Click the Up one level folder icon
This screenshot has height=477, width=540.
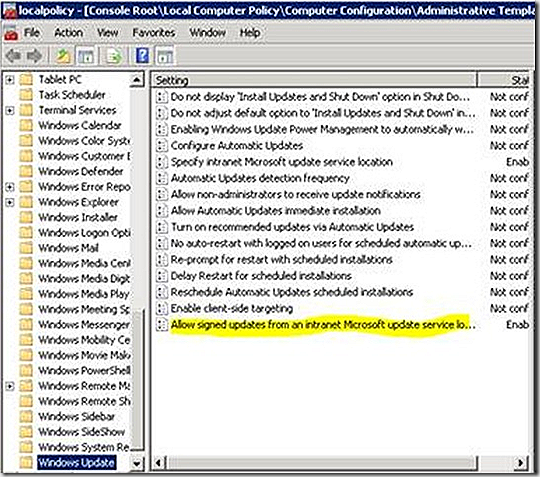point(63,55)
